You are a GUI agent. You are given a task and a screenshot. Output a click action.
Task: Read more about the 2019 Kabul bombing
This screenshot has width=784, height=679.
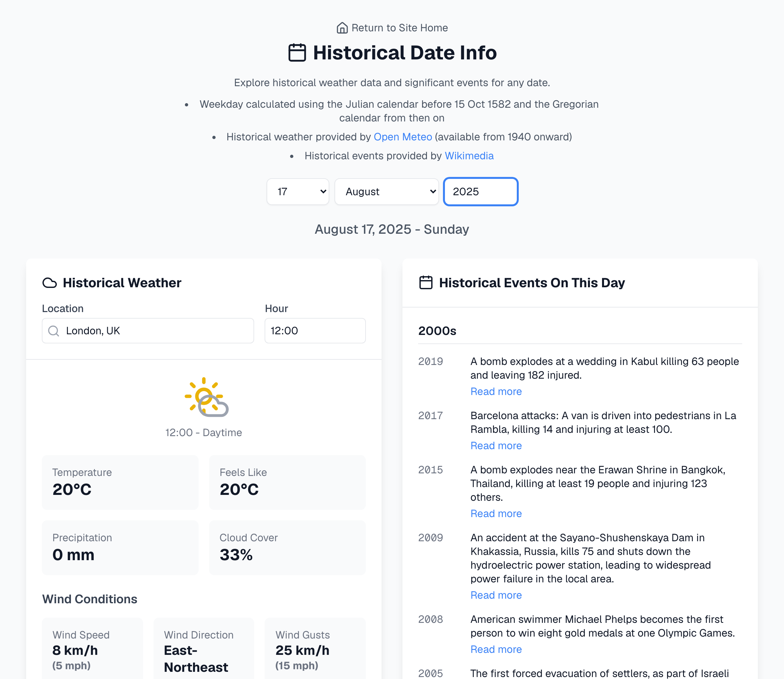click(x=496, y=391)
